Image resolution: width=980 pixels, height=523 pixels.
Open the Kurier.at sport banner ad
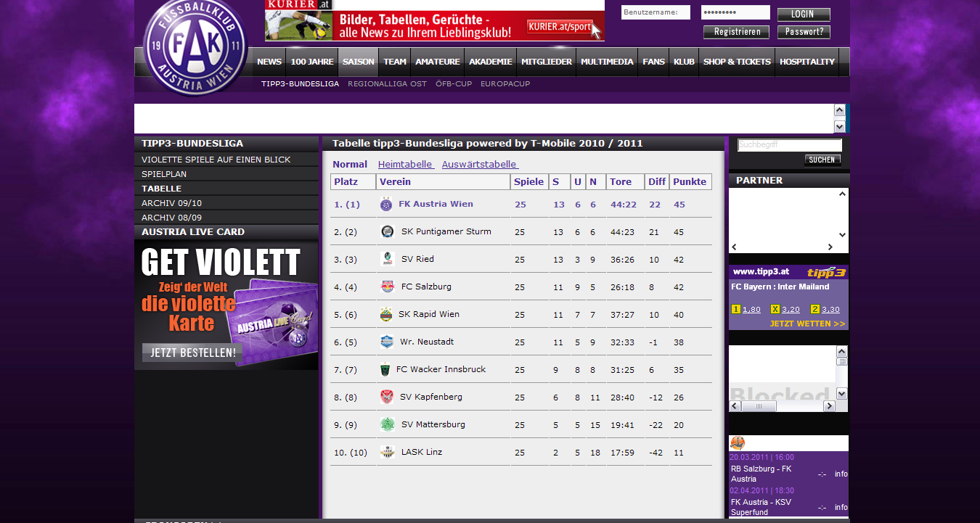click(x=435, y=20)
